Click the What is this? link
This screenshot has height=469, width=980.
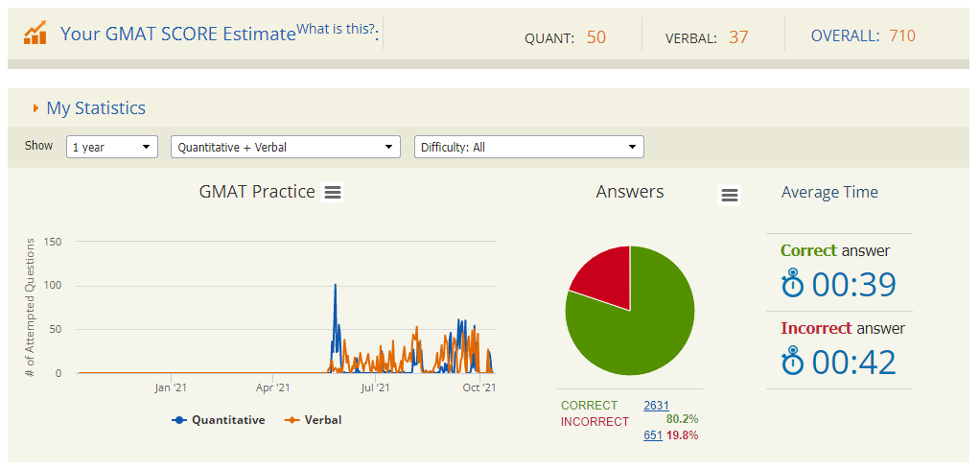[336, 29]
